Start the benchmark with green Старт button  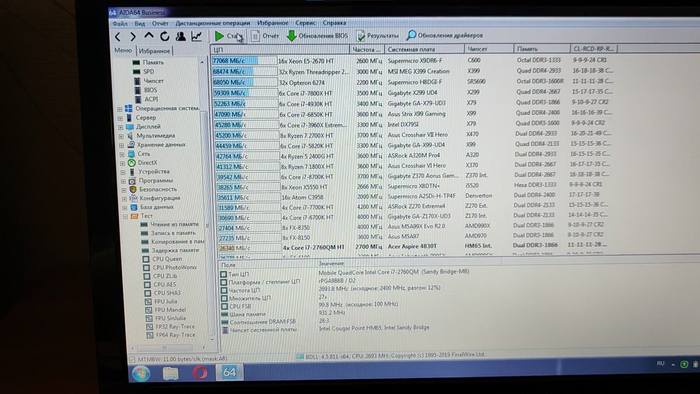click(229, 36)
